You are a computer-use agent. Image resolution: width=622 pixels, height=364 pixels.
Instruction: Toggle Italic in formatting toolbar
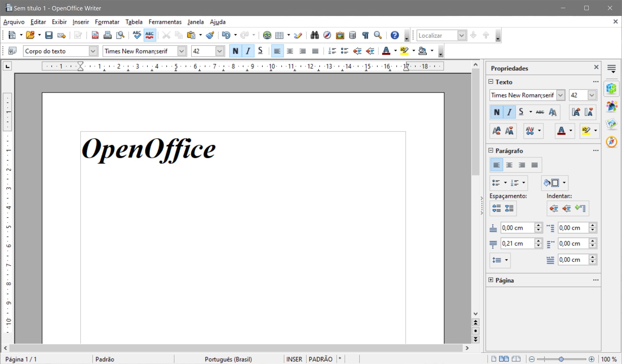pos(248,51)
